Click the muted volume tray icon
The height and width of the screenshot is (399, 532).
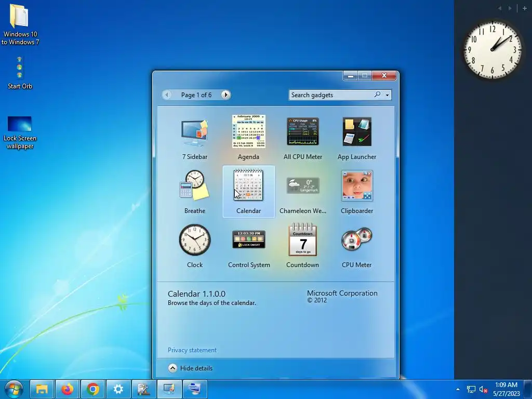(x=483, y=390)
